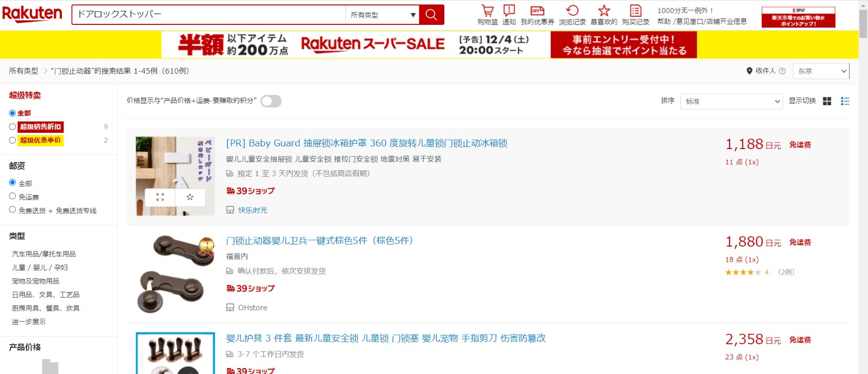868x374 pixels.
Task: Click the 39ショップ badge on Baby Guard item
Action: pyautogui.click(x=251, y=191)
